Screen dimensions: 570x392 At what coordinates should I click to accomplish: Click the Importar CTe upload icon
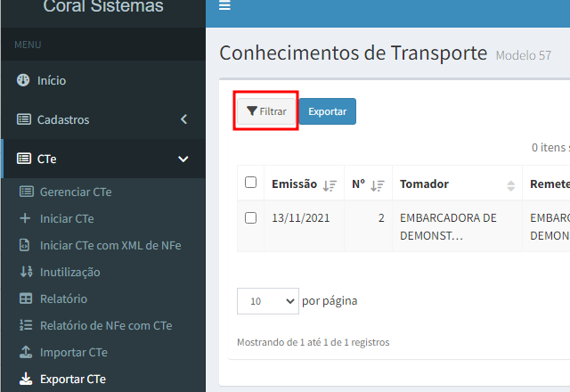(x=25, y=352)
